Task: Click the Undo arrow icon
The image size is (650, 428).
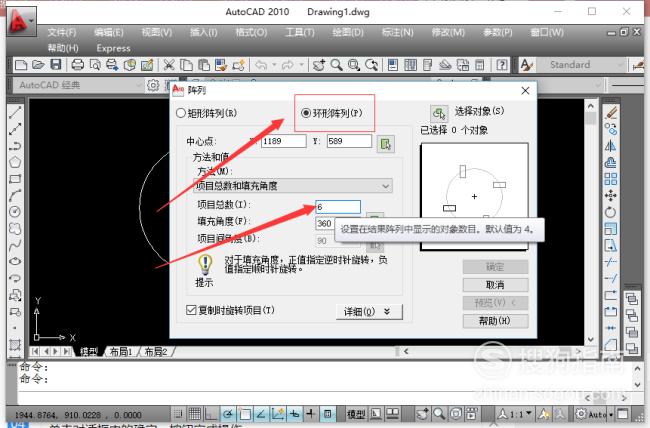Action: tap(261, 65)
